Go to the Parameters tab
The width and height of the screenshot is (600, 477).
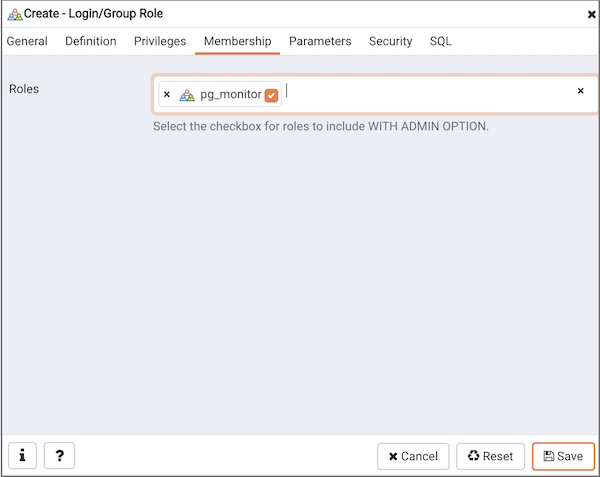click(x=320, y=41)
